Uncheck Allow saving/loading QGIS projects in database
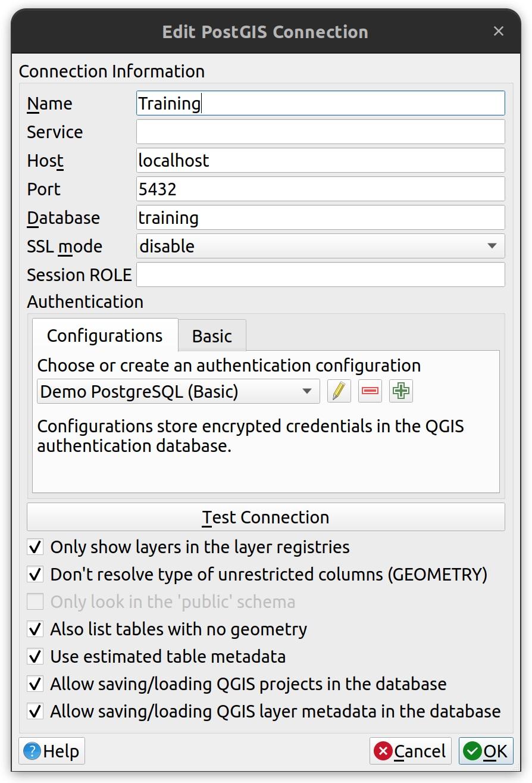This screenshot has width=532, height=783. click(x=36, y=684)
